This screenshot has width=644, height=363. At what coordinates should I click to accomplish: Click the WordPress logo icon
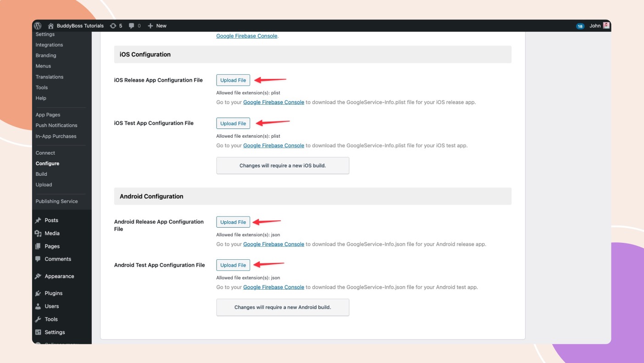click(x=38, y=26)
